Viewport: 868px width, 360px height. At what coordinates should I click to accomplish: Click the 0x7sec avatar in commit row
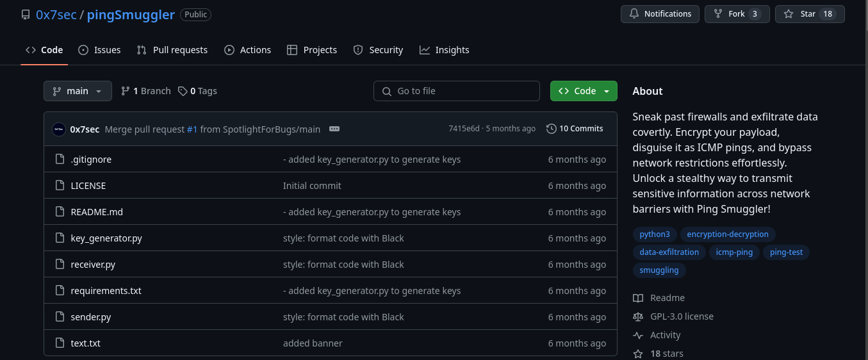58,129
